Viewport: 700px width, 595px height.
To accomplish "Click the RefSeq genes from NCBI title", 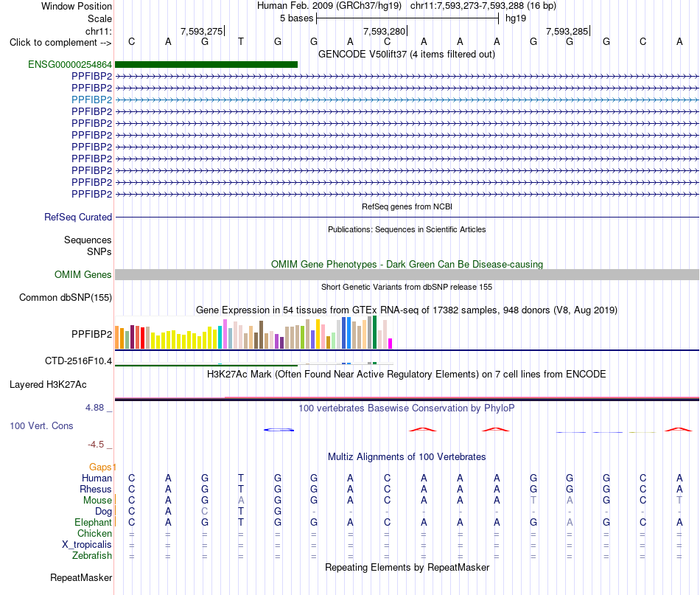I will tap(407, 206).
